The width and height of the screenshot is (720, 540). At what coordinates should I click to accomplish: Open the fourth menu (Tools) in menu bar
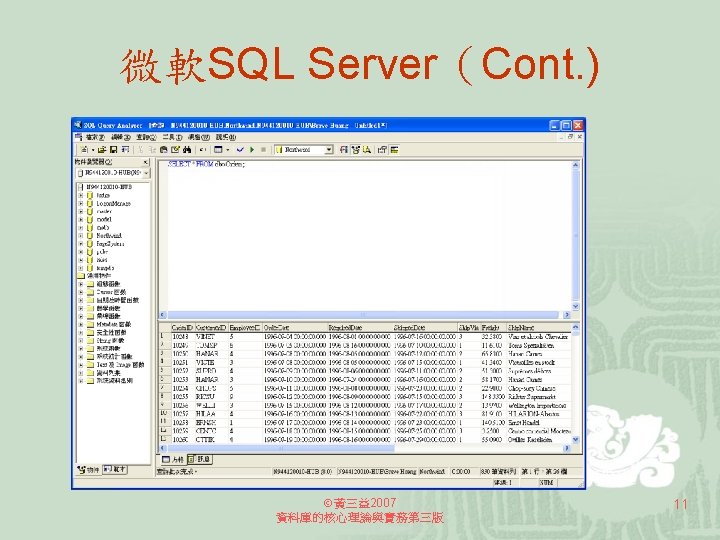pos(172,137)
